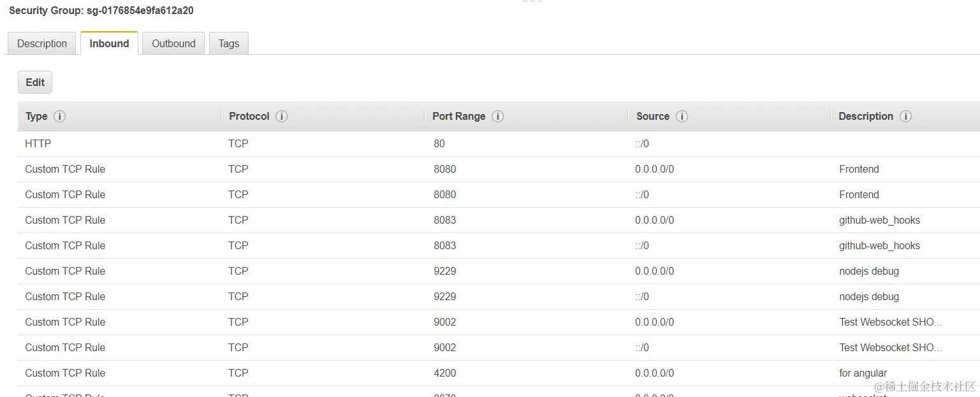Click port 8080 with source 0.0.0.0/0
The height and width of the screenshot is (397, 980).
pyautogui.click(x=445, y=169)
